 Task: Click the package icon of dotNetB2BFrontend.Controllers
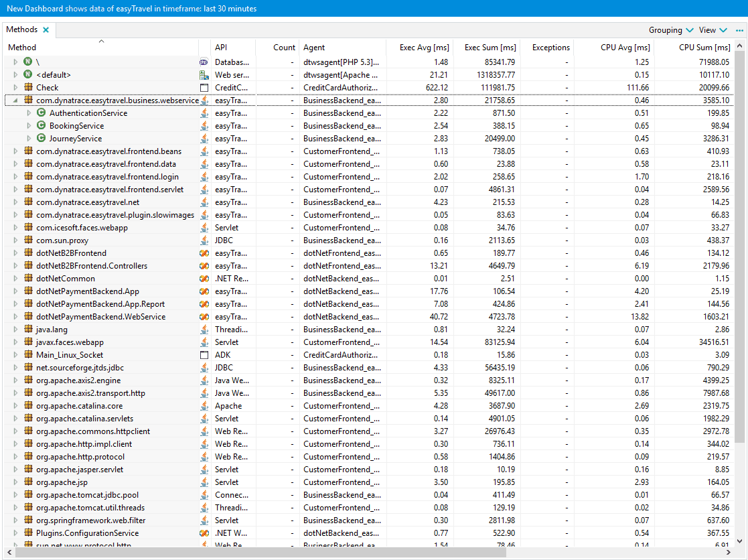[x=28, y=266]
